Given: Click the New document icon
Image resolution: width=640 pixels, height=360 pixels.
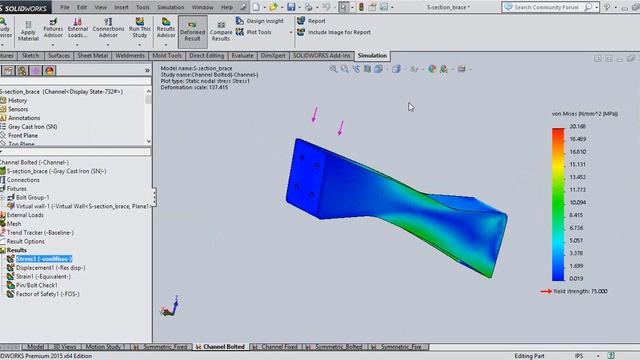Looking at the screenshot, I should coord(256,7).
